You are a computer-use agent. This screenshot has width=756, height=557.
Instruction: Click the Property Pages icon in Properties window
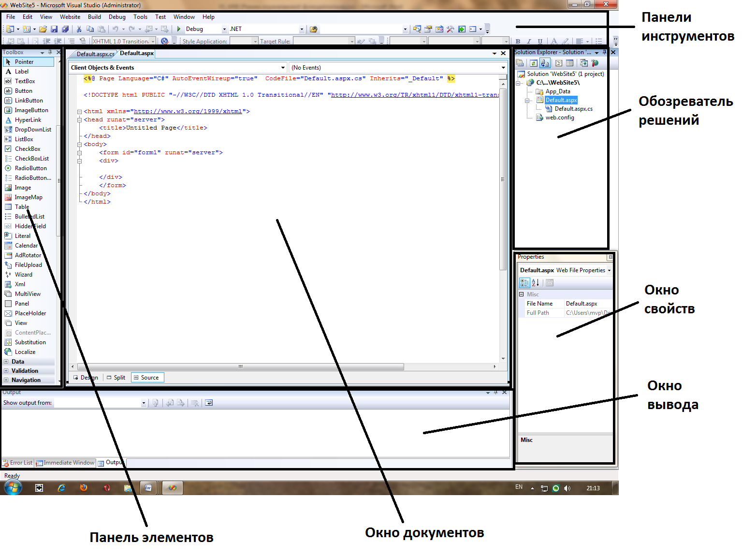pos(550,283)
